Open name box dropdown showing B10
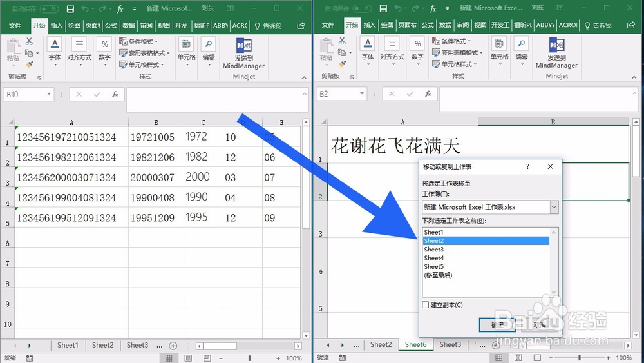This screenshot has width=644, height=363. 49,94
